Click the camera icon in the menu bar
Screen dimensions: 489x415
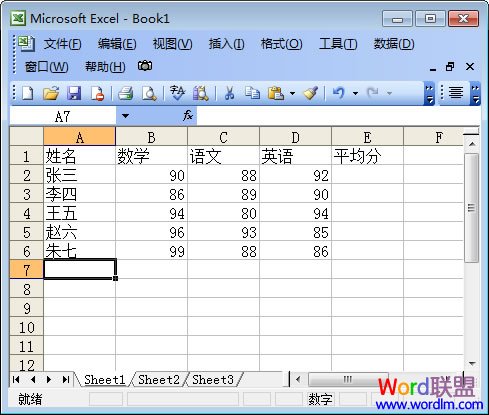pos(145,66)
